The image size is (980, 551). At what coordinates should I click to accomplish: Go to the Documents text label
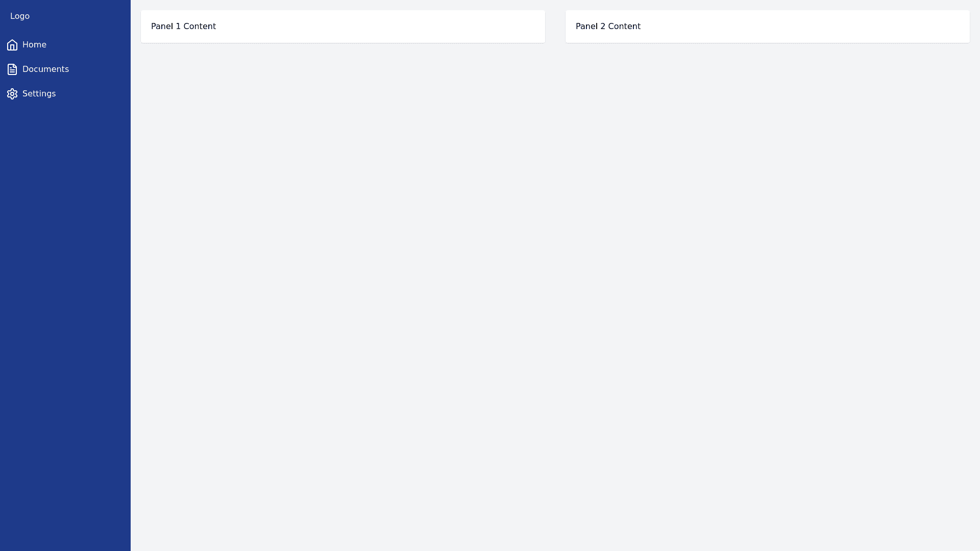click(x=45, y=69)
